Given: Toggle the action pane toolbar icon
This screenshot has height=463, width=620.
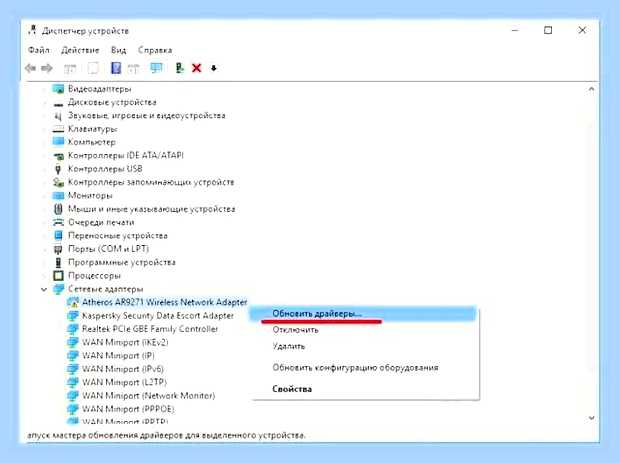Looking at the screenshot, I should point(134,68).
